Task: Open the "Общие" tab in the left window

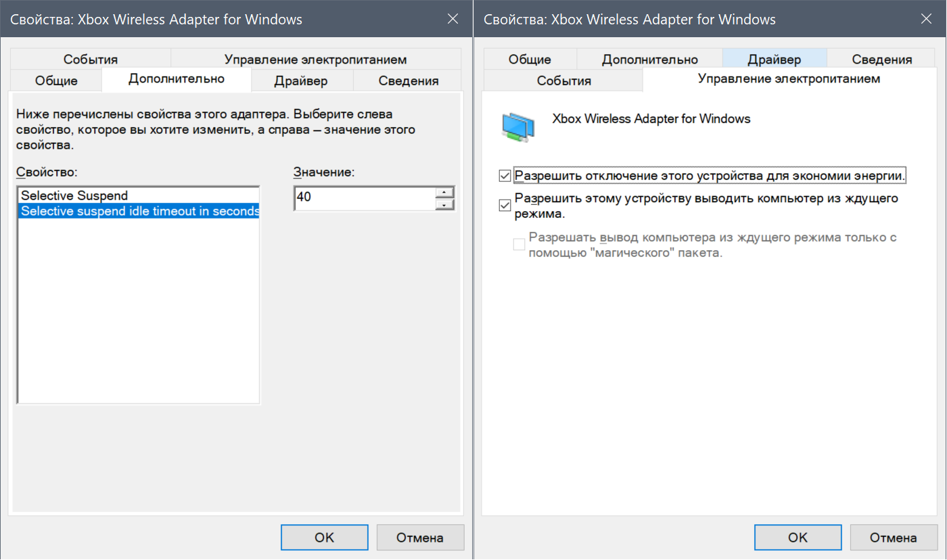Action: (x=56, y=81)
